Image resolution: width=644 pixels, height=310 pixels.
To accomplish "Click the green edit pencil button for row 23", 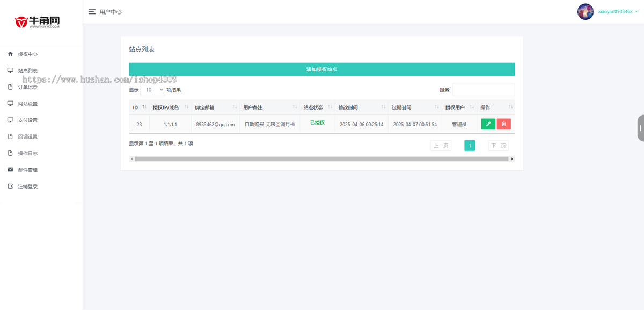I will click(488, 124).
